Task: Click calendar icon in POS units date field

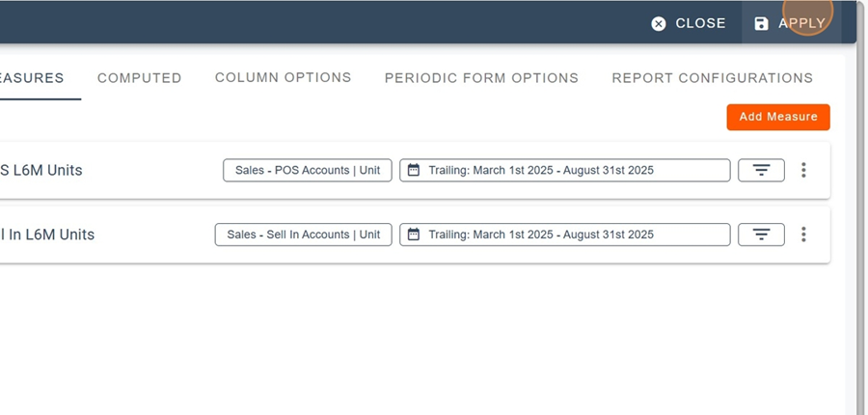Action: (x=414, y=170)
